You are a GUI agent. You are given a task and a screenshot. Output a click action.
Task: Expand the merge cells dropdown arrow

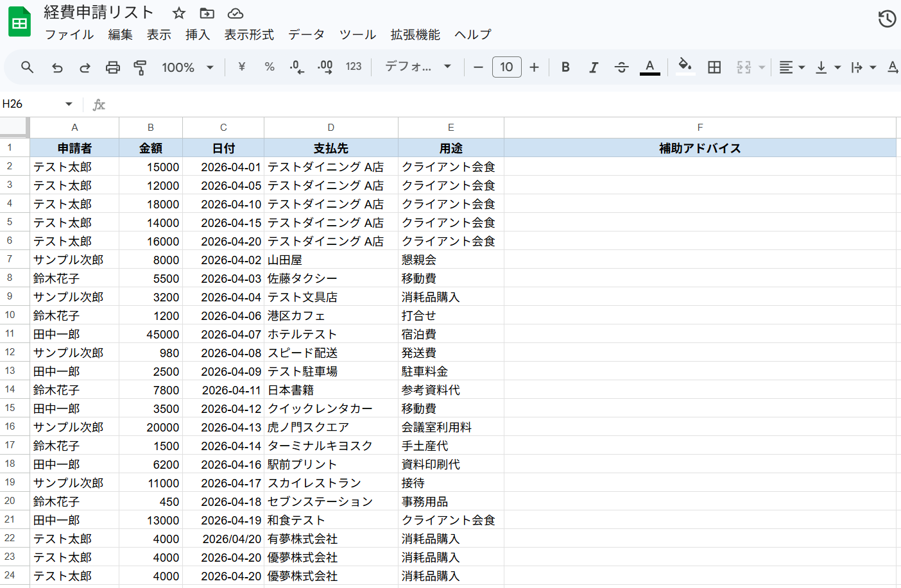[x=762, y=67]
